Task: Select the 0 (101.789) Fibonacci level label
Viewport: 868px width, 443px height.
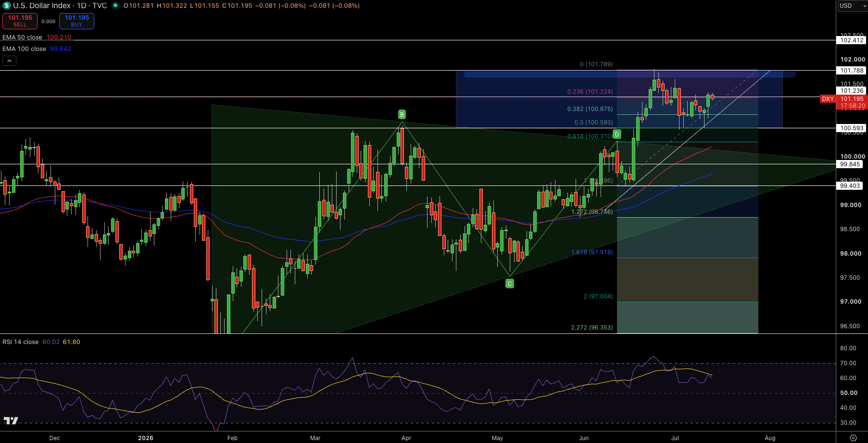Action: (x=596, y=64)
